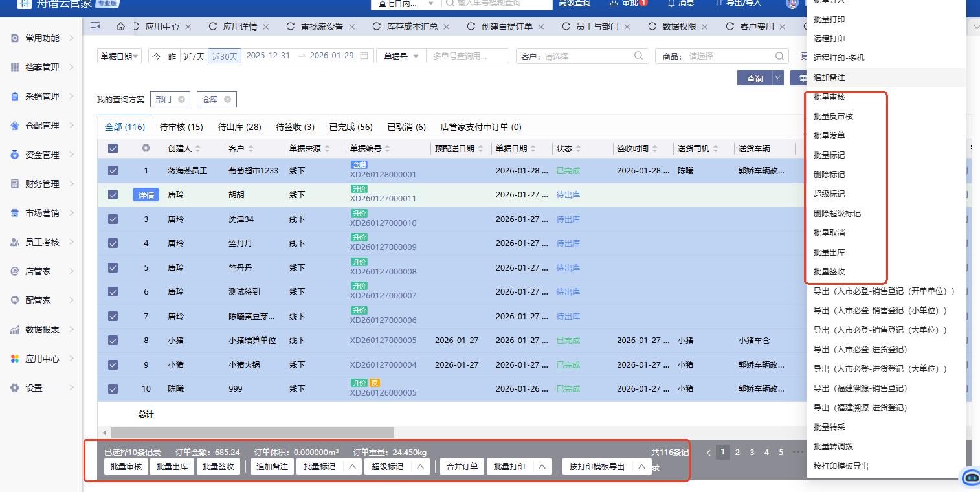The image size is (980, 492).
Task: Select 批量反审核 from the dropdown menu
Action: click(833, 117)
